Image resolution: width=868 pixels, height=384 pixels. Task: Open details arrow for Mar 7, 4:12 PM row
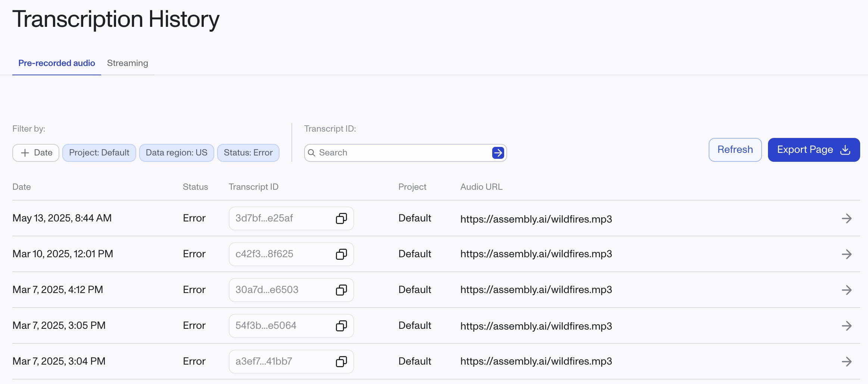coord(846,290)
